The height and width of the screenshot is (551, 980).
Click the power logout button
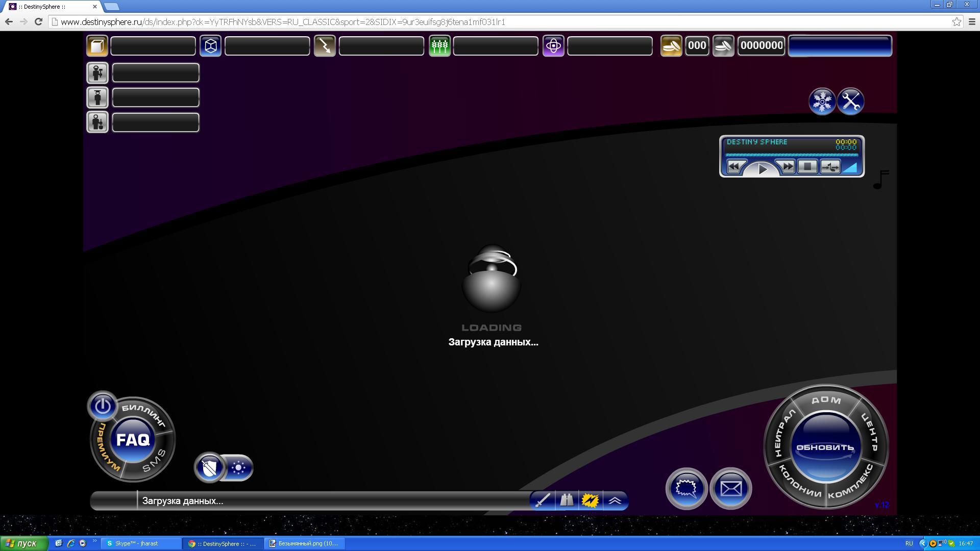103,406
